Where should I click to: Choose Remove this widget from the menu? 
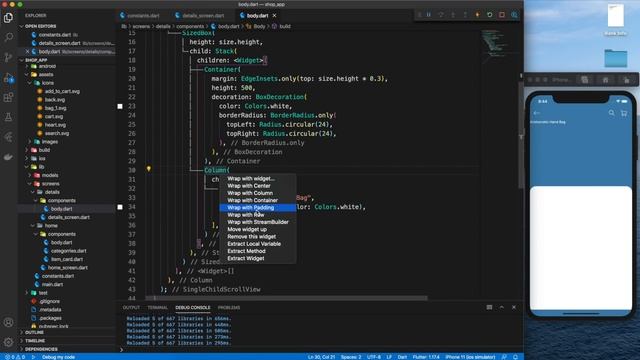pos(258,237)
